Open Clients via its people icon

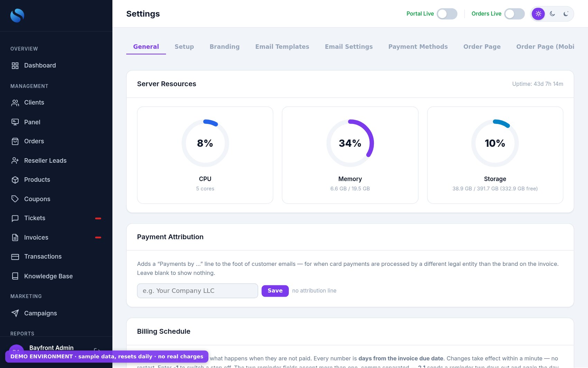click(15, 103)
